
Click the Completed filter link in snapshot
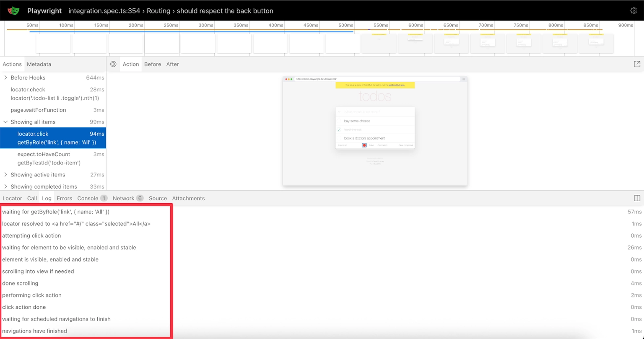(382, 145)
